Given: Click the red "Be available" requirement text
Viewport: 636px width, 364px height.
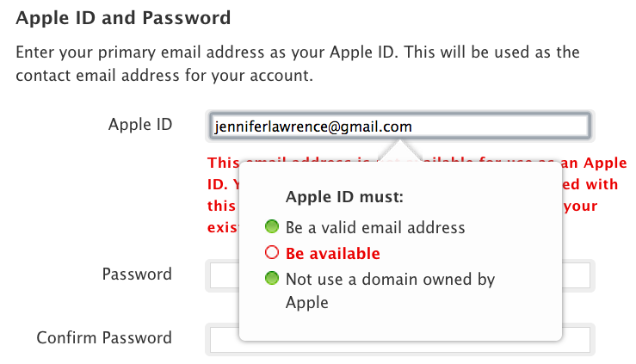Looking at the screenshot, I should tap(333, 254).
